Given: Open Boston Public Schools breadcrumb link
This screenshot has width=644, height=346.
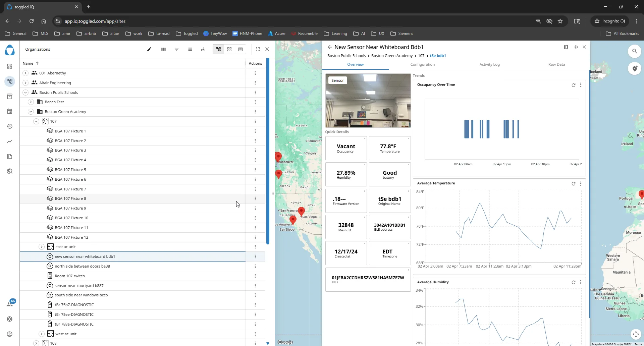Looking at the screenshot, I should tap(346, 56).
